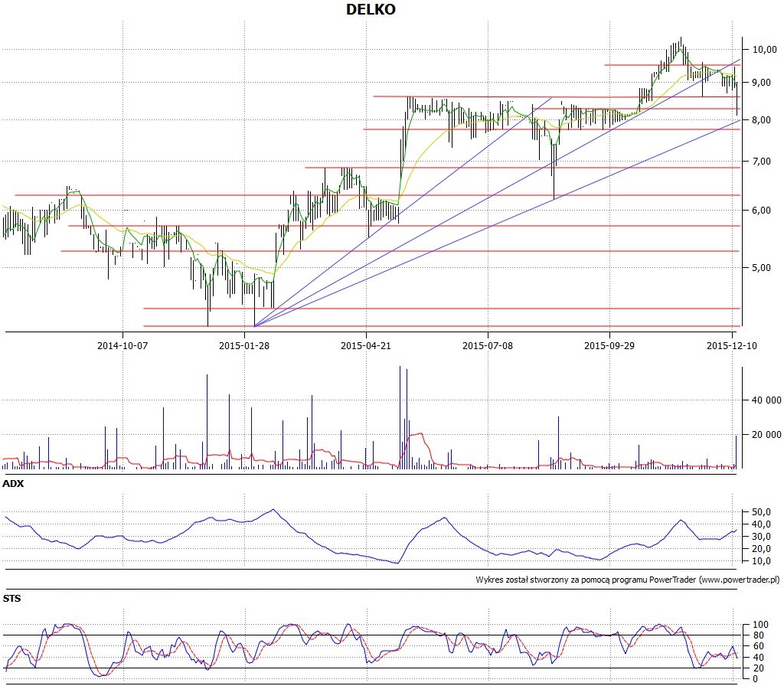Click the ADX 50,0 scale label
Screen dimensions: 784x686
(x=762, y=512)
